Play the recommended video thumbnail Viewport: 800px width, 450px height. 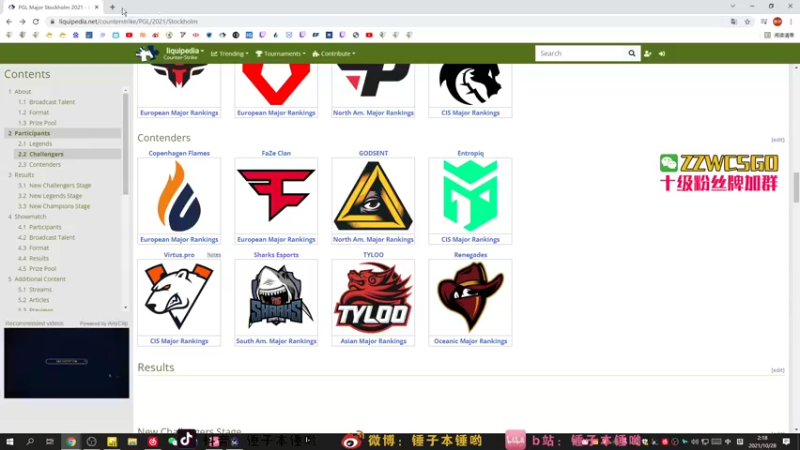(67, 363)
